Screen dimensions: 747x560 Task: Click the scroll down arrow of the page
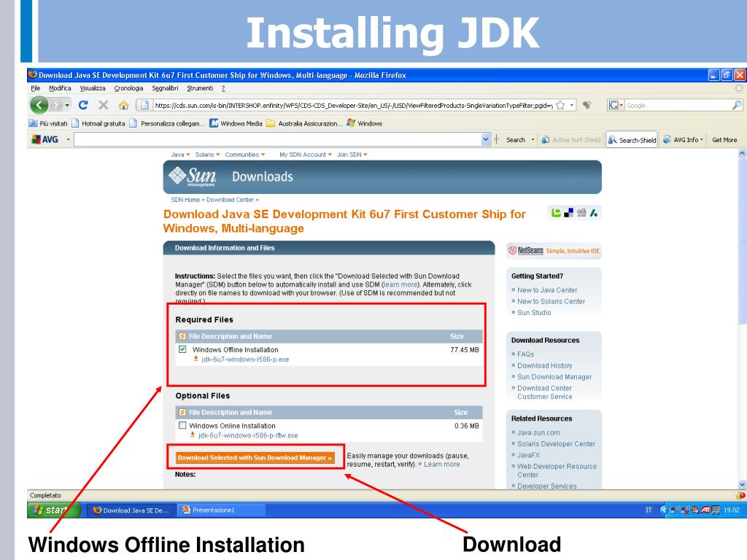tap(742, 484)
